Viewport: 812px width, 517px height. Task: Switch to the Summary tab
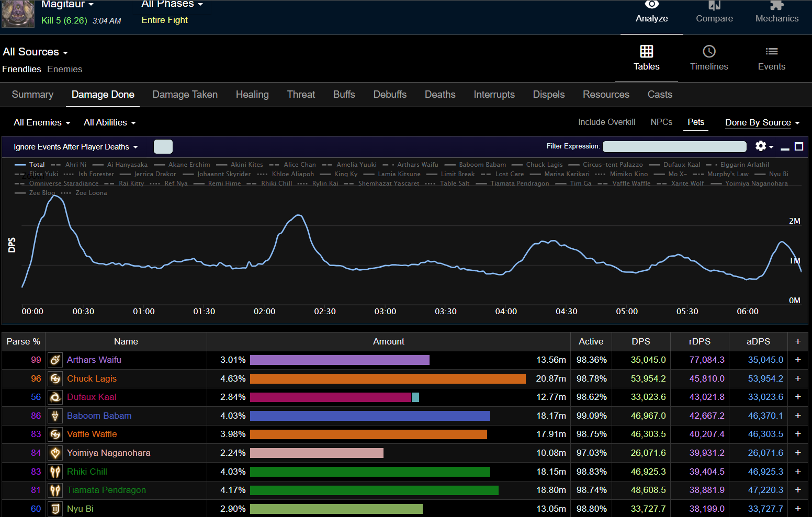coord(32,95)
